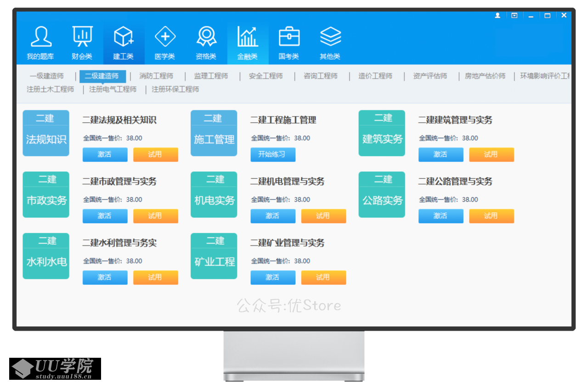The image size is (588, 389).
Task: Click 激活 for 二建公路管理与实务
Action: (x=441, y=216)
